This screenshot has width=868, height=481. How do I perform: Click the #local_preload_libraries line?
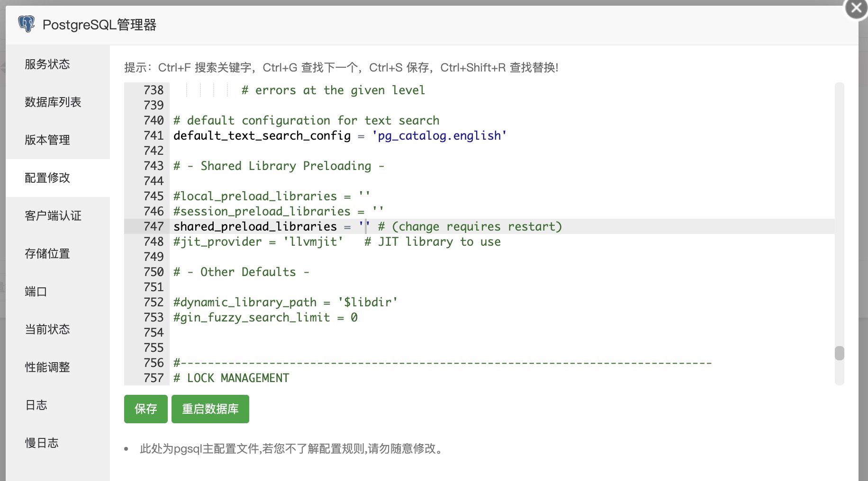tap(272, 196)
